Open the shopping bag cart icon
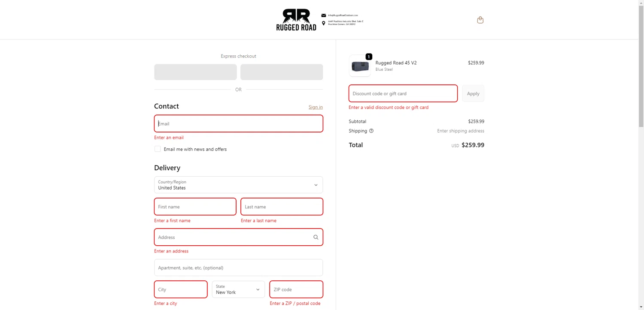Image resolution: width=644 pixels, height=310 pixels. (x=480, y=20)
